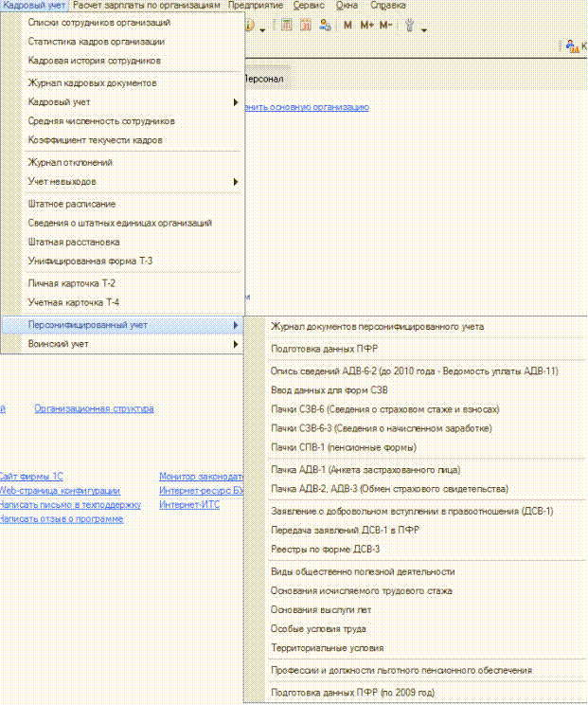
Task: Open Виды общественно полезной деятельности
Action: click(416, 572)
